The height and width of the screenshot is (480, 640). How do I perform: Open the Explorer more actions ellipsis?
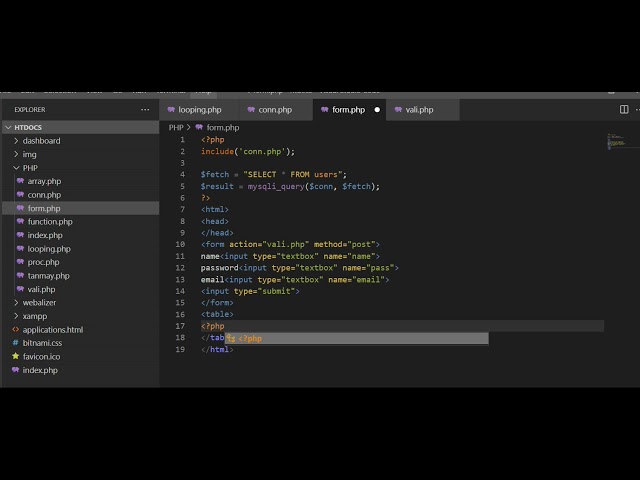[x=145, y=110]
